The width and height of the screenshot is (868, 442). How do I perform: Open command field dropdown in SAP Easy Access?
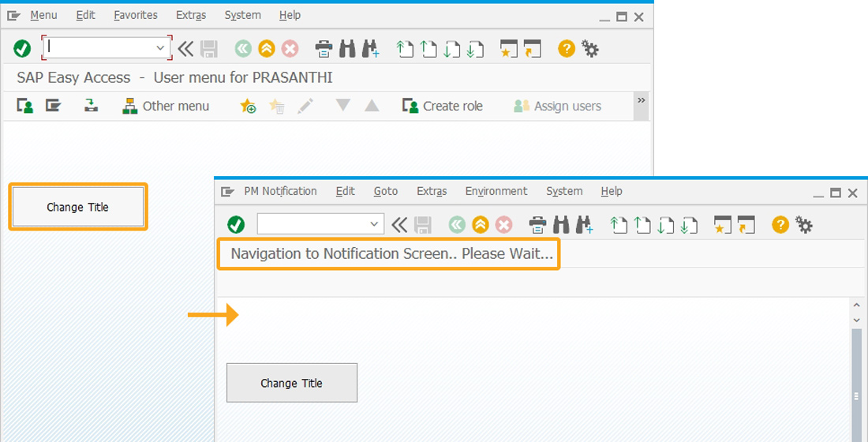coord(160,48)
